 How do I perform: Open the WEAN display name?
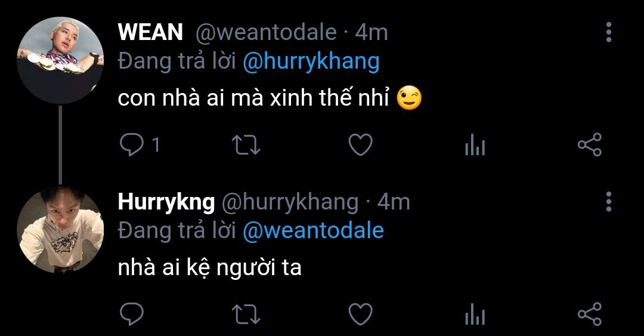pos(150,32)
